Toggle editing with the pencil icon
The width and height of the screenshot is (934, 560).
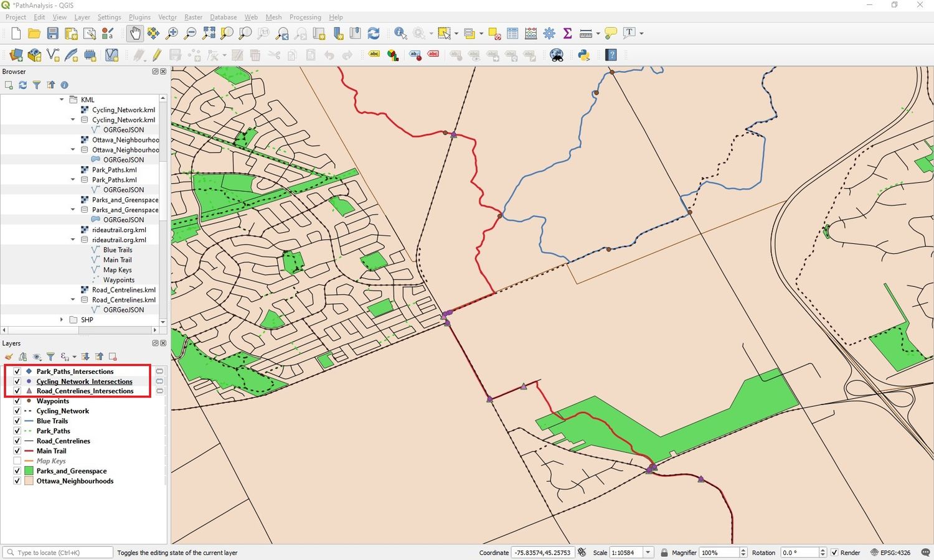156,55
